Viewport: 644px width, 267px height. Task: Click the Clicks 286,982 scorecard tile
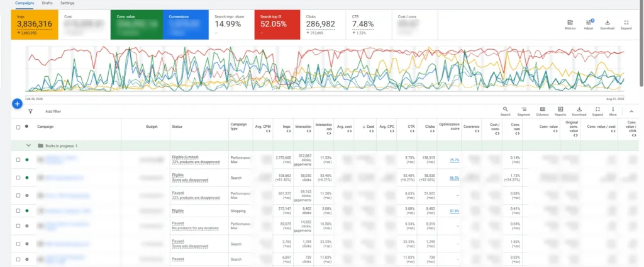pos(323,25)
